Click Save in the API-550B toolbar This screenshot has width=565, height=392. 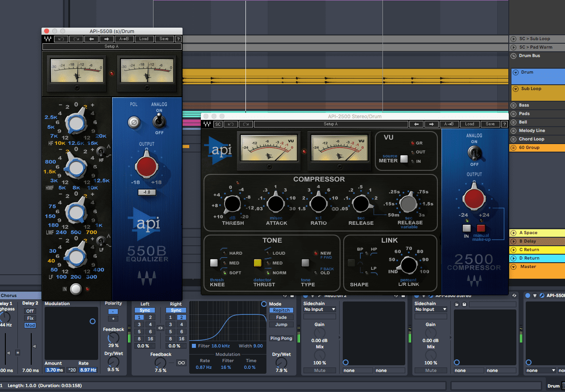[164, 39]
